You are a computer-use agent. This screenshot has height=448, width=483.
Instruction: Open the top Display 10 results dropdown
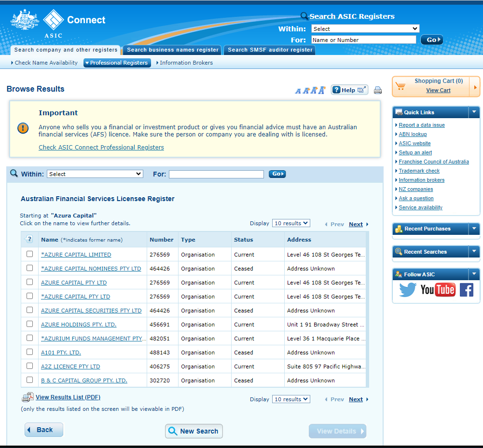click(291, 223)
